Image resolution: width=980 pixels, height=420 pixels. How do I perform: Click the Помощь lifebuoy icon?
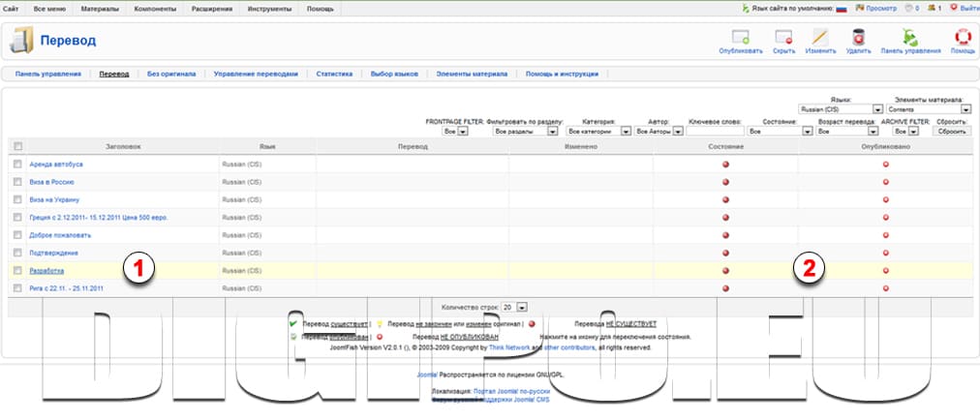tap(963, 39)
